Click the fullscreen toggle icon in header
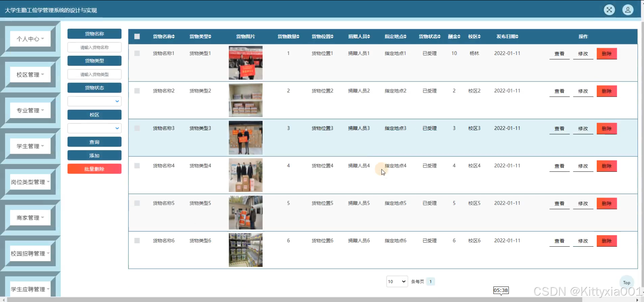This screenshot has width=644, height=302. [609, 10]
